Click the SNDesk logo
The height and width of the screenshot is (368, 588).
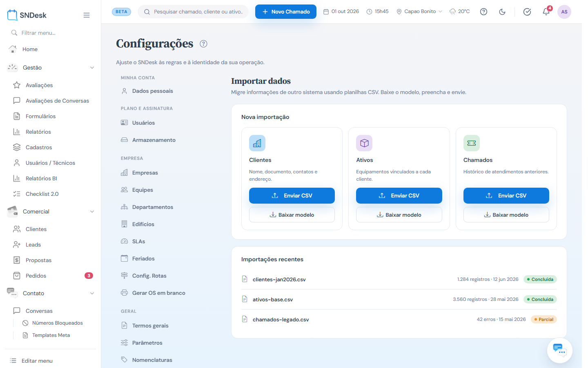tap(27, 15)
